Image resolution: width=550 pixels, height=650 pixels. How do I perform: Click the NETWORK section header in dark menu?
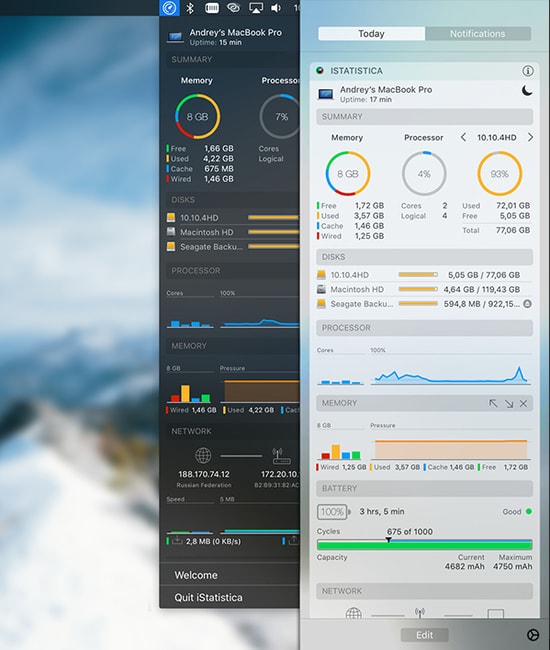click(232, 431)
